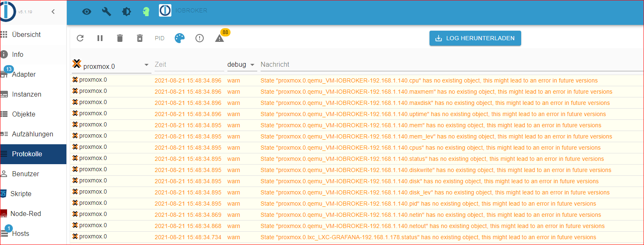644x245 pixels.
Task: Open Aufzählungen in the sidebar
Action: point(33,134)
